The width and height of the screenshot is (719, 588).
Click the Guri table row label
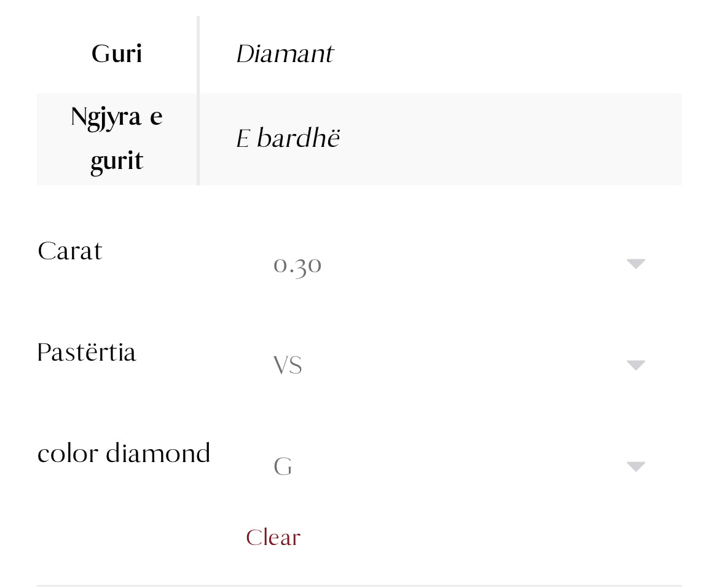point(117,53)
